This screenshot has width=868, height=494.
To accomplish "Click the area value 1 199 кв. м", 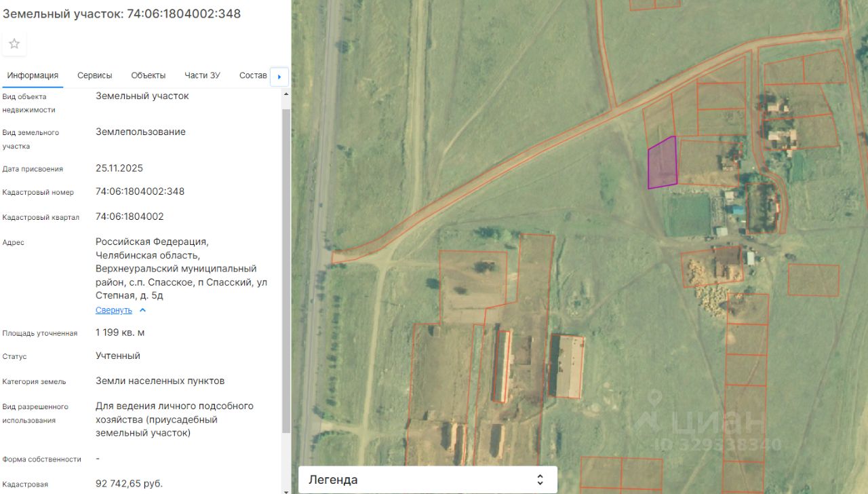I will click(120, 332).
